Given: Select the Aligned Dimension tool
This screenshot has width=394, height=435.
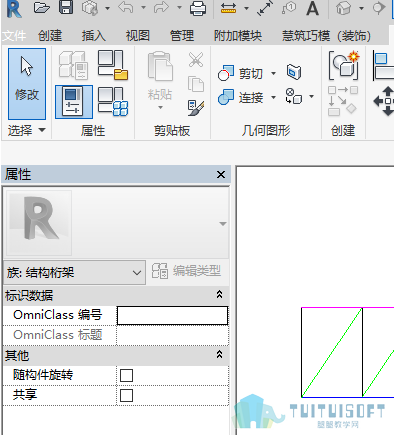Looking at the screenshot, I should [x=265, y=8].
